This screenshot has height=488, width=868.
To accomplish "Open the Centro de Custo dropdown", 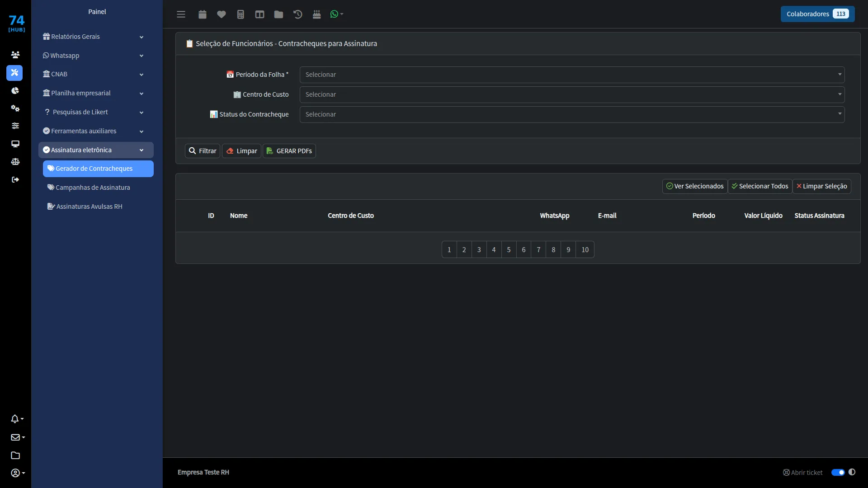I will [572, 94].
